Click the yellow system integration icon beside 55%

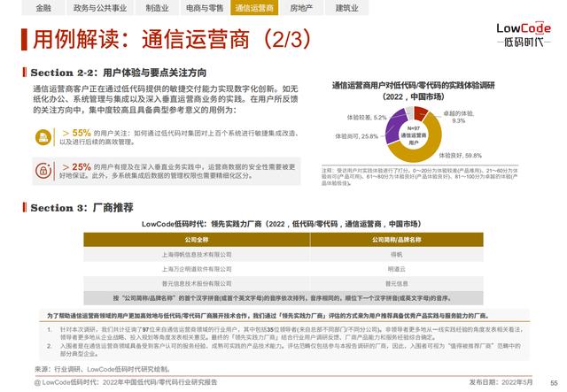43,138
